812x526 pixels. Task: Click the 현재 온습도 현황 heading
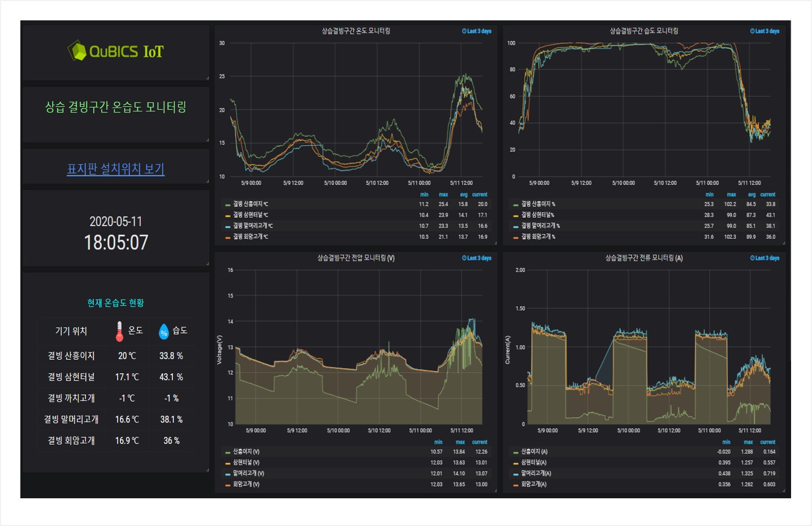[115, 303]
